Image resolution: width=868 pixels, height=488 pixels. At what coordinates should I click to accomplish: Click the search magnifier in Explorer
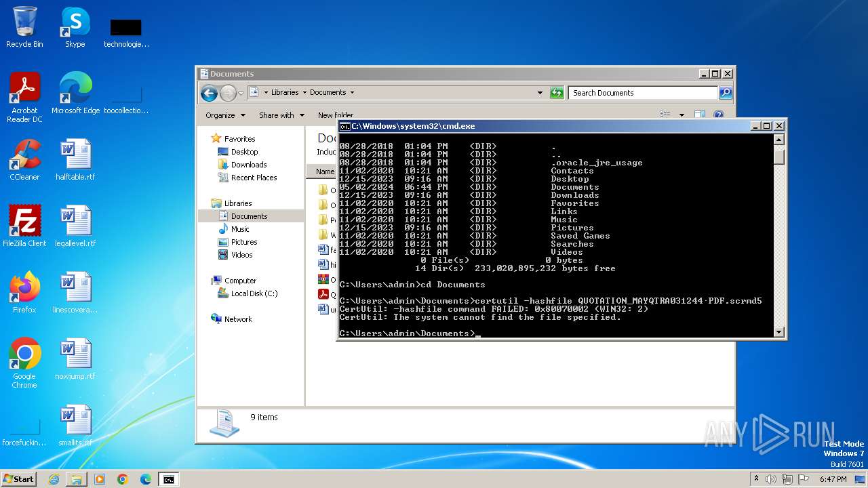pyautogui.click(x=726, y=93)
